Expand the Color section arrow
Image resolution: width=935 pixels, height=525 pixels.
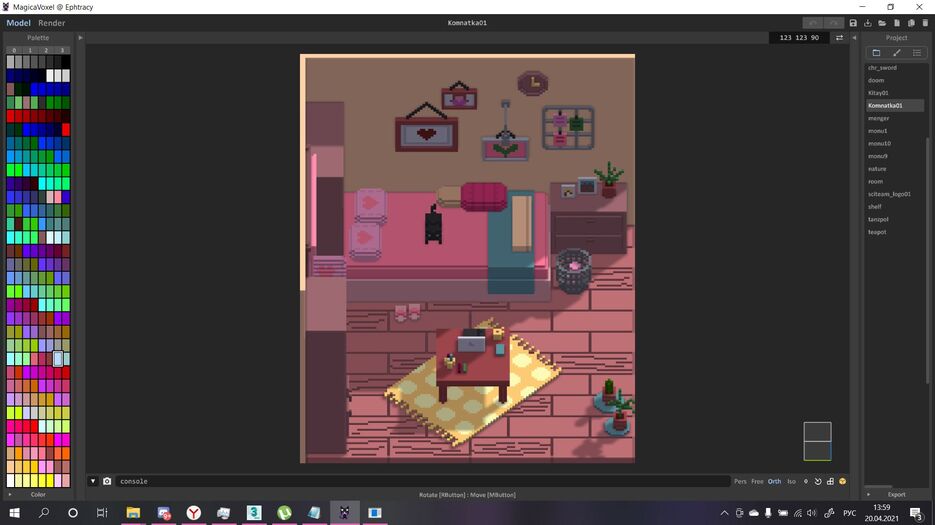[x=10, y=494]
